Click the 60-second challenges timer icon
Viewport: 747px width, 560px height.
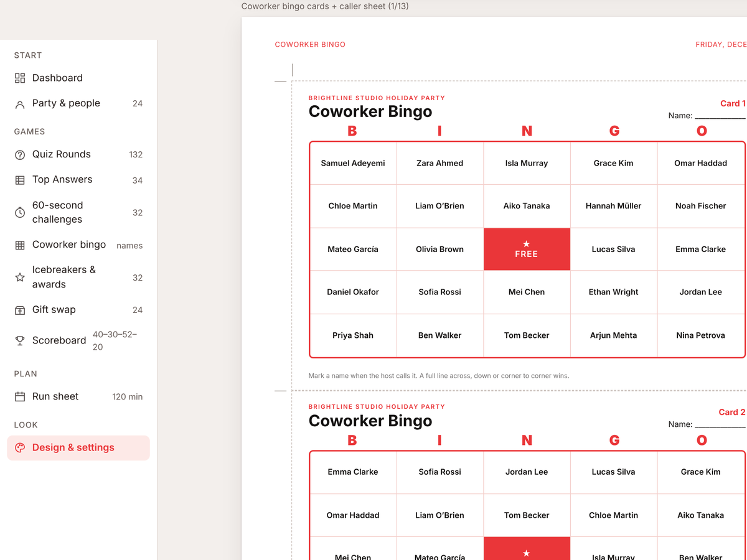[20, 213]
